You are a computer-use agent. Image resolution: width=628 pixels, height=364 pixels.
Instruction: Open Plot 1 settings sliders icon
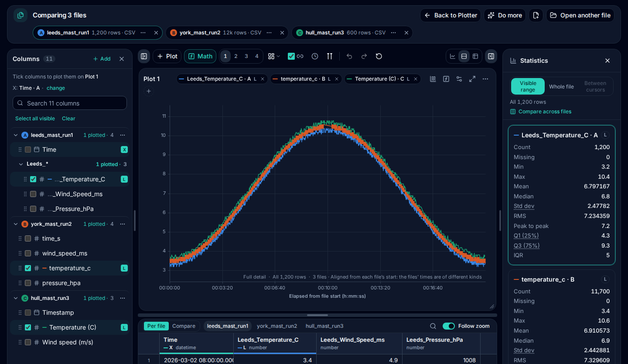click(x=459, y=79)
